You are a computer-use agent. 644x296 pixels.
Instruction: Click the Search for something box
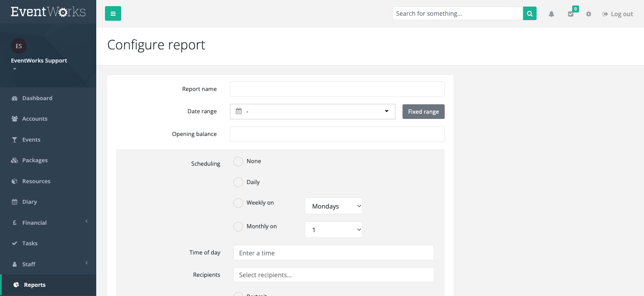coord(458,14)
